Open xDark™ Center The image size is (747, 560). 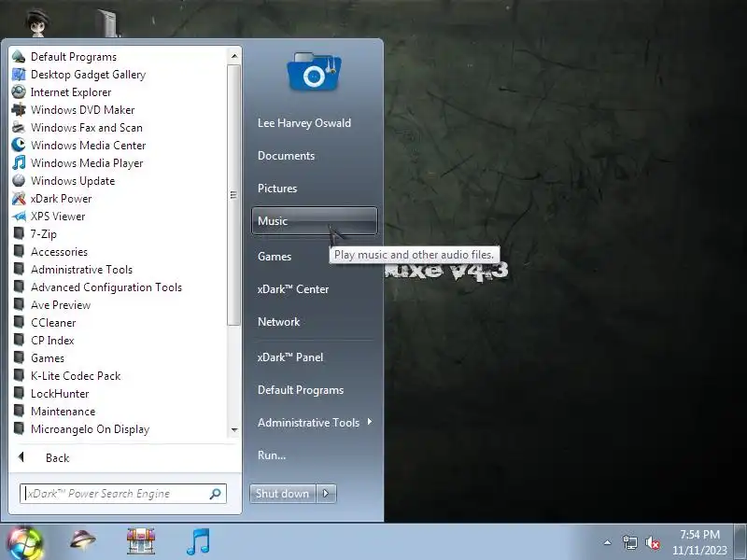click(315, 289)
